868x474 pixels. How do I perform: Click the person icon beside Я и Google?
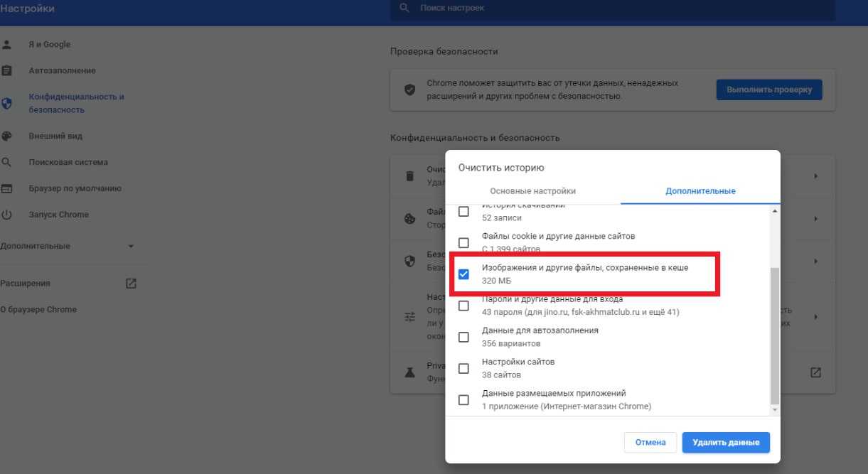(6, 44)
